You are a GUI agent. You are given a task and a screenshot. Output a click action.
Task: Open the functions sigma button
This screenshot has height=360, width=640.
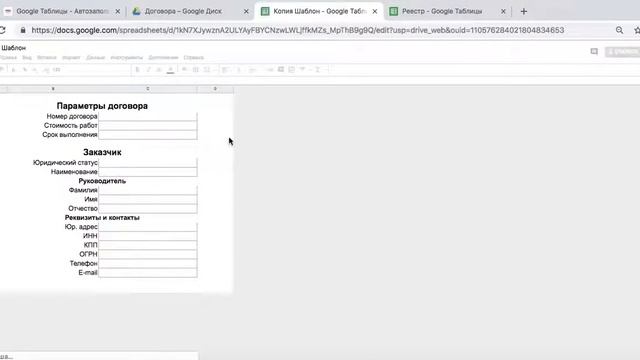point(317,70)
